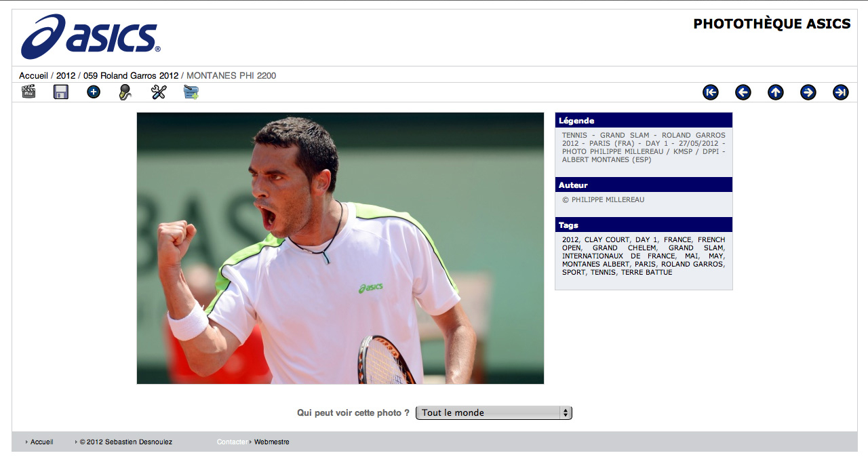Click 'Qui peut voir cette photo ?' label

coord(353,412)
